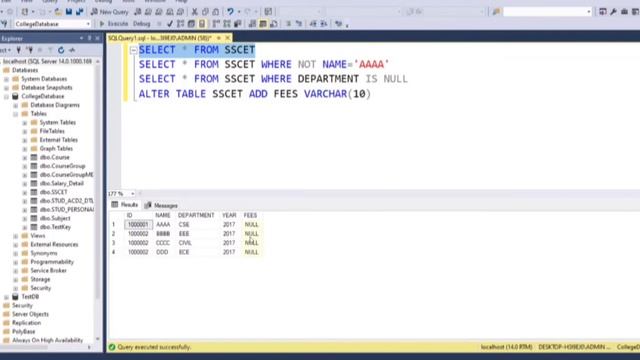The width and height of the screenshot is (640, 360).
Task: Collapse the SQL code outline minus box
Action: click(133, 50)
